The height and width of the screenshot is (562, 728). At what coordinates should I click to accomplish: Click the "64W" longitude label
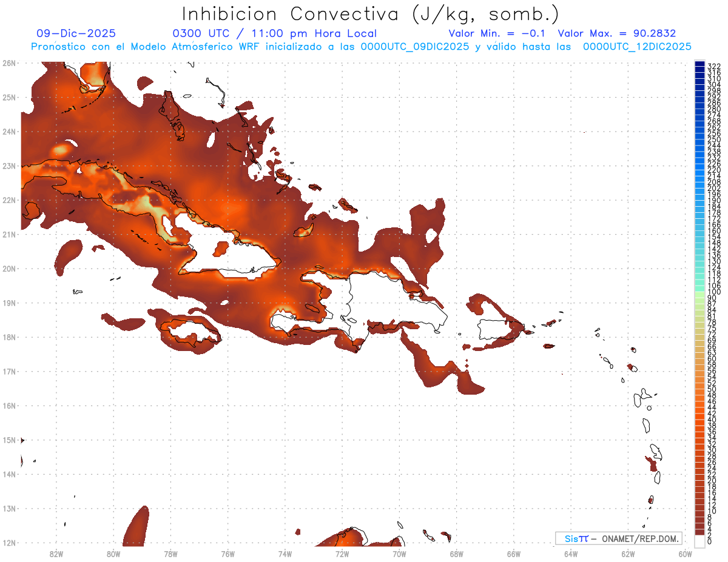(571, 553)
